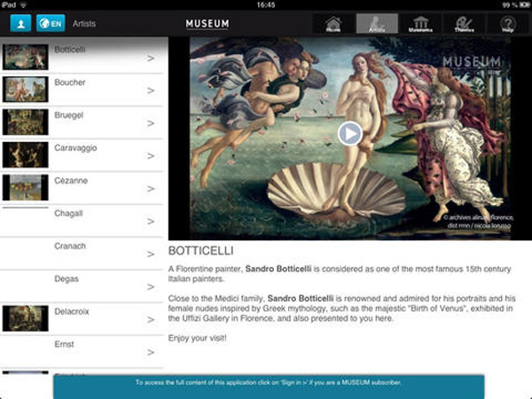Select Cranach in the artist list
Image resolution: width=532 pixels, height=399 pixels.
tap(82, 253)
